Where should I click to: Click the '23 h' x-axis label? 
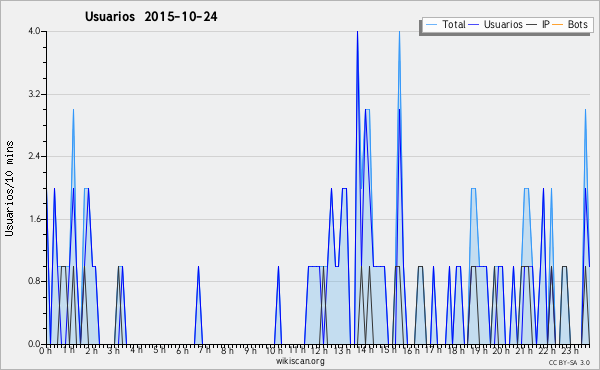tap(570, 350)
